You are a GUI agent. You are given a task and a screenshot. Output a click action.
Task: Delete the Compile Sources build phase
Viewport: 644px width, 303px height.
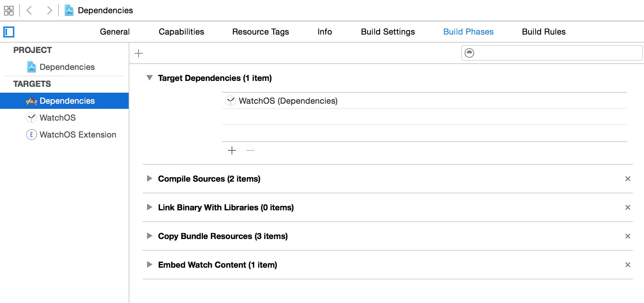tap(627, 179)
